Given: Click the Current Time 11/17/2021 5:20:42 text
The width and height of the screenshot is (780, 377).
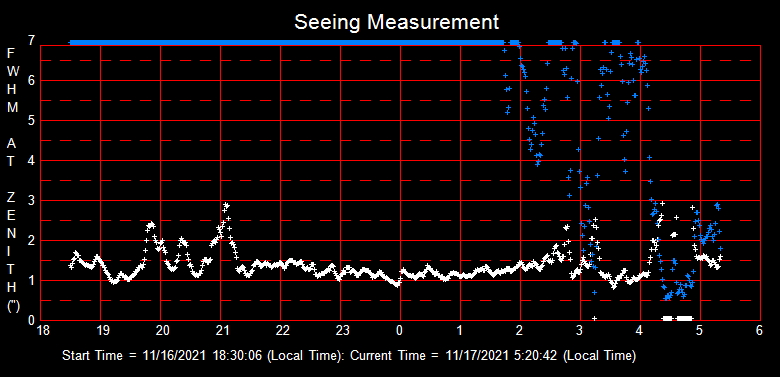Looking at the screenshot, I should point(493,356).
